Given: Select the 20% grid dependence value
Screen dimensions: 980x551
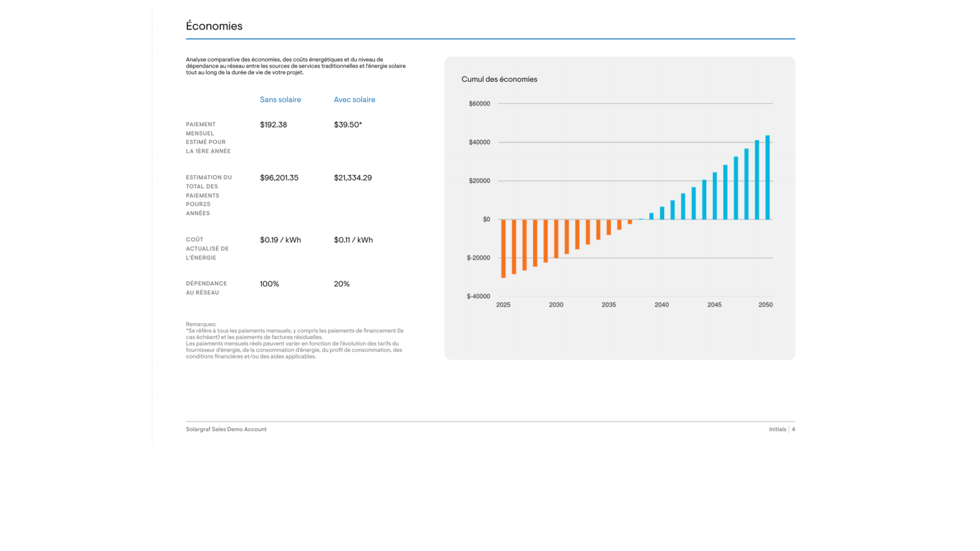Looking at the screenshot, I should pyautogui.click(x=341, y=284).
